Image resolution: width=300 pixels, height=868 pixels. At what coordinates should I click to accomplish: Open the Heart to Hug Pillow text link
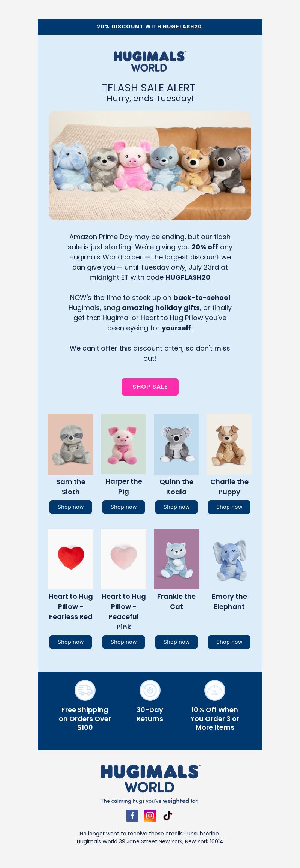(172, 318)
